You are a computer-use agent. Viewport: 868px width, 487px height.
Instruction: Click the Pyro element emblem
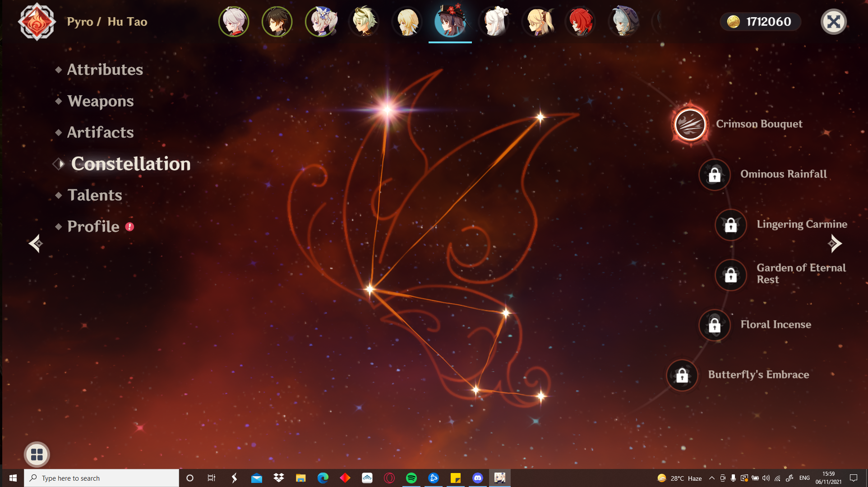click(x=37, y=22)
